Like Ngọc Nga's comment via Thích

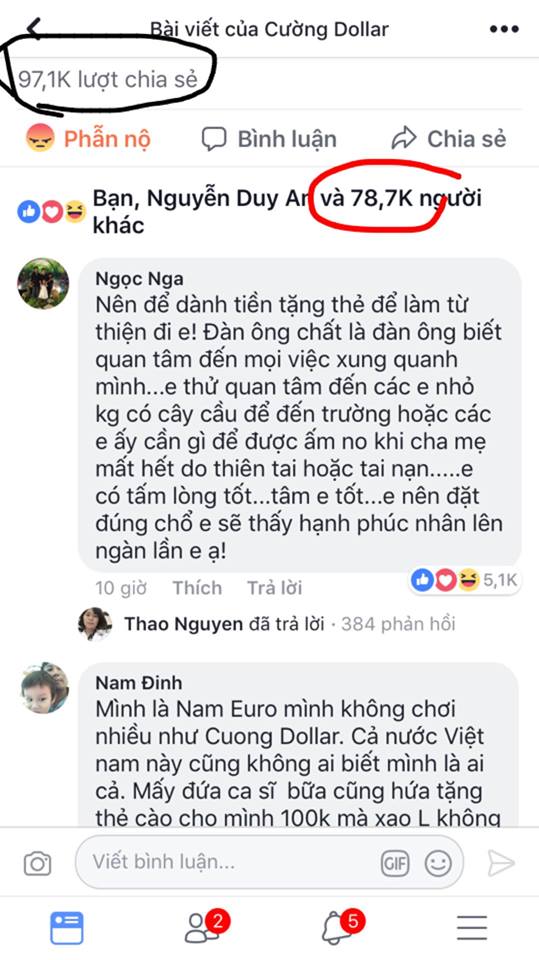pyautogui.click(x=197, y=588)
